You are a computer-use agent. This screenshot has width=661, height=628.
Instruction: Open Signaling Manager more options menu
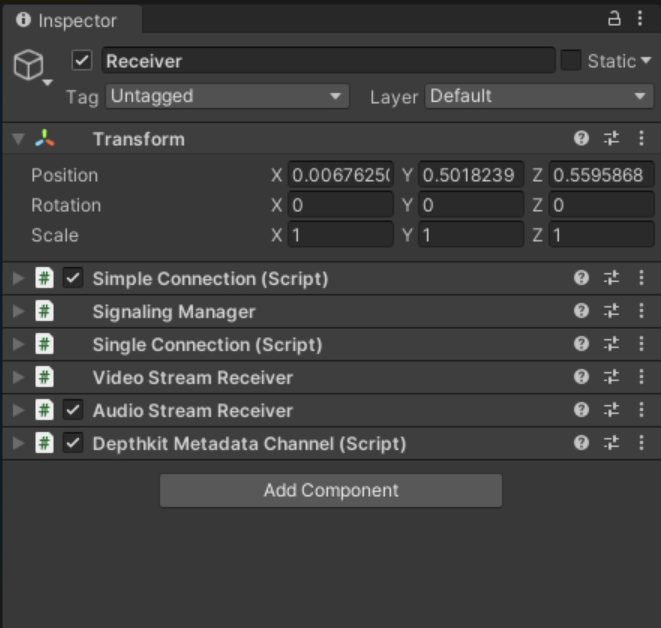coord(641,311)
